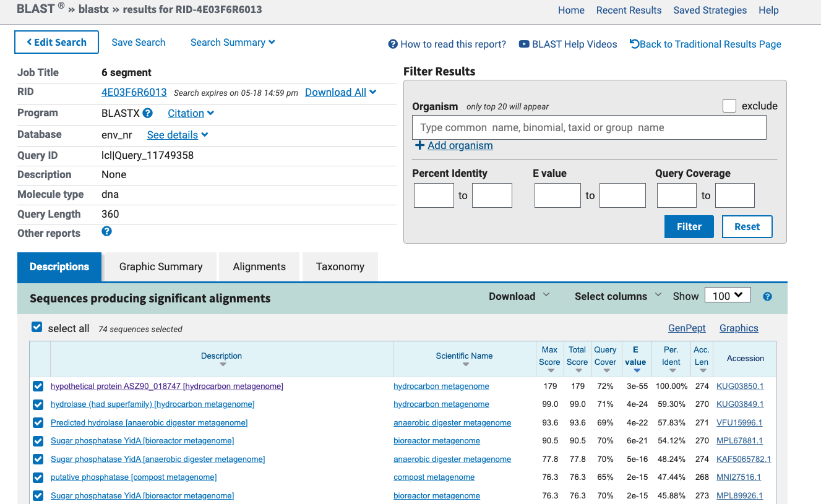Screen dimensions: 821x504
Task: Expand the Download All dropdown
Action: click(x=340, y=92)
